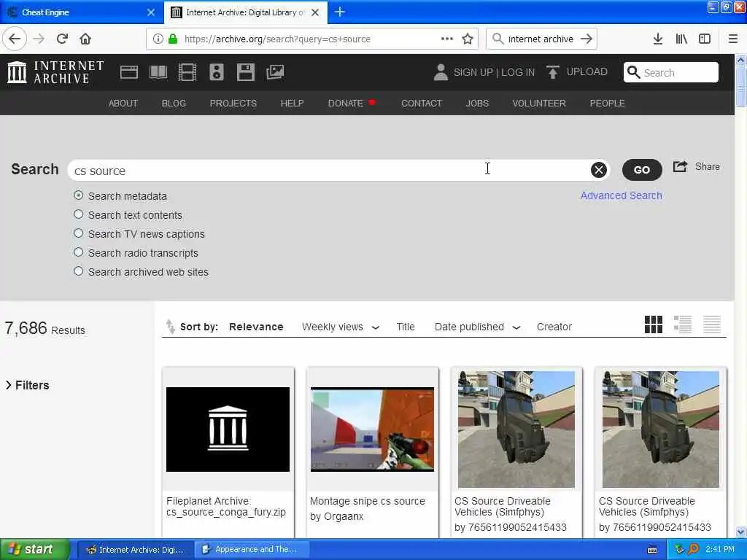The image size is (747, 560).
Task: Clear the cs source search query
Action: (x=599, y=170)
